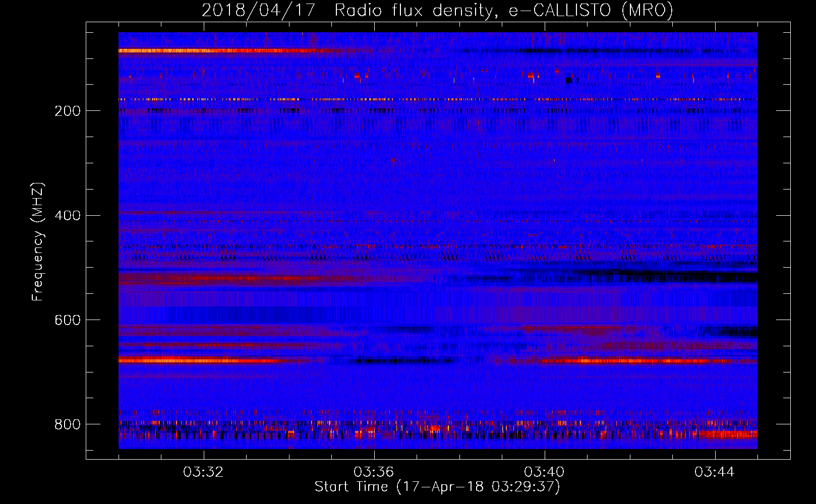
Task: Click the 600 frequency tick label
Action: tap(68, 321)
